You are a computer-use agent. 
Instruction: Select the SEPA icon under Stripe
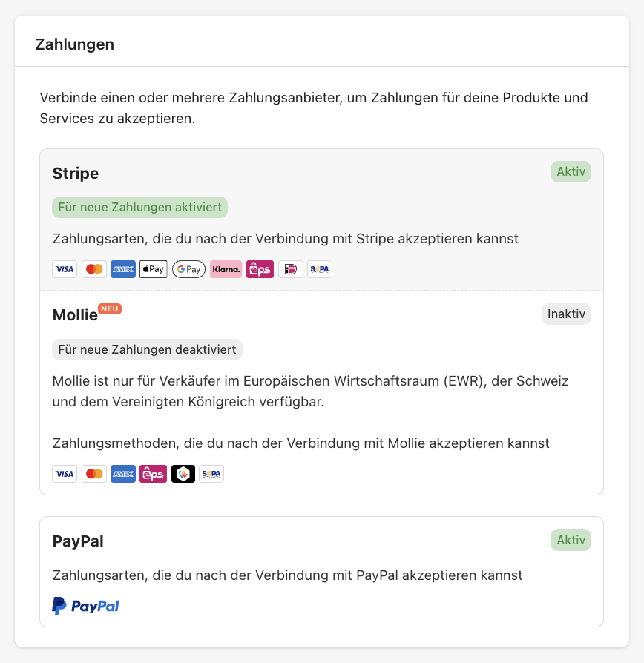click(x=319, y=268)
